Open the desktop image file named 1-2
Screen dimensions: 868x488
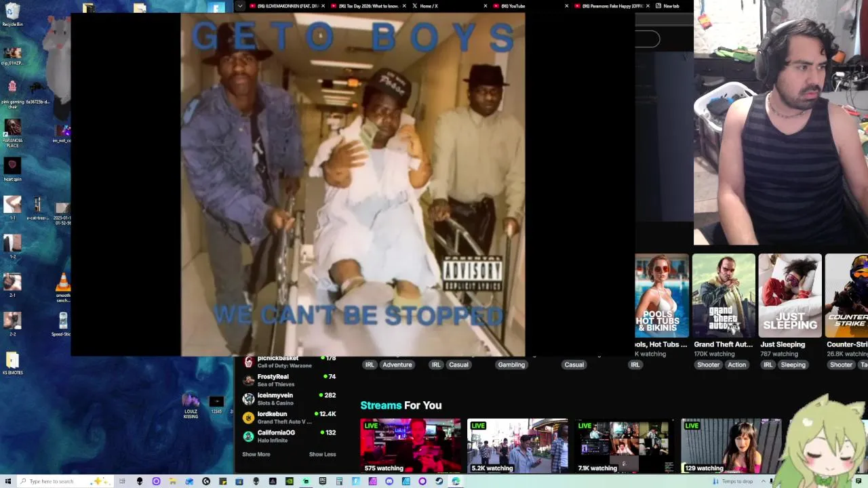12,247
